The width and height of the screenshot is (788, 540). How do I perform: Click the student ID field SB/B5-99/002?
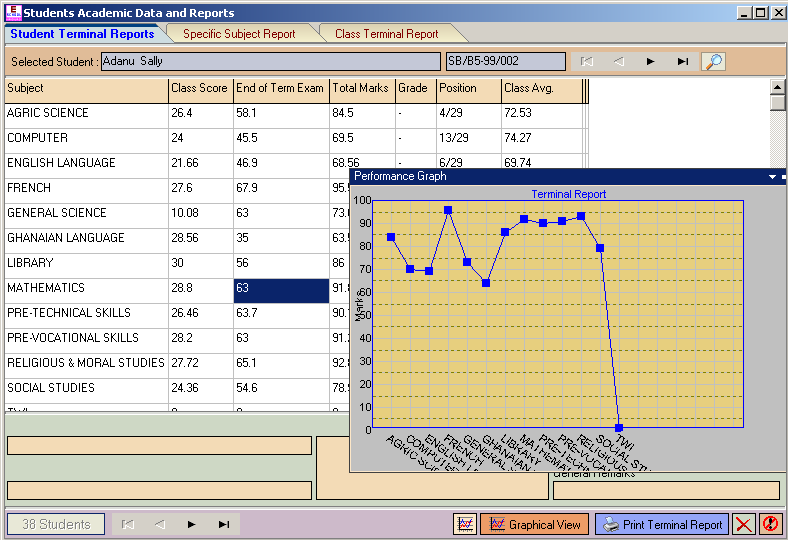click(506, 61)
